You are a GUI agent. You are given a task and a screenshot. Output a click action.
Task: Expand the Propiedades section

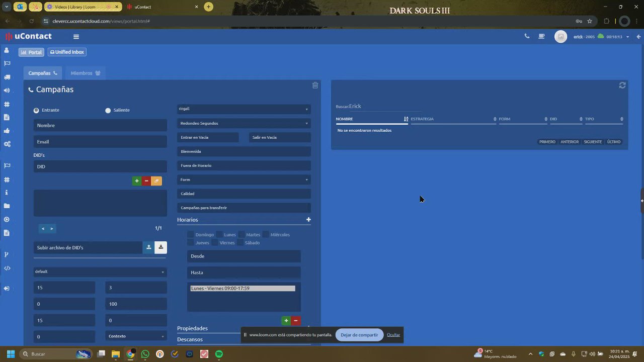tap(192, 328)
